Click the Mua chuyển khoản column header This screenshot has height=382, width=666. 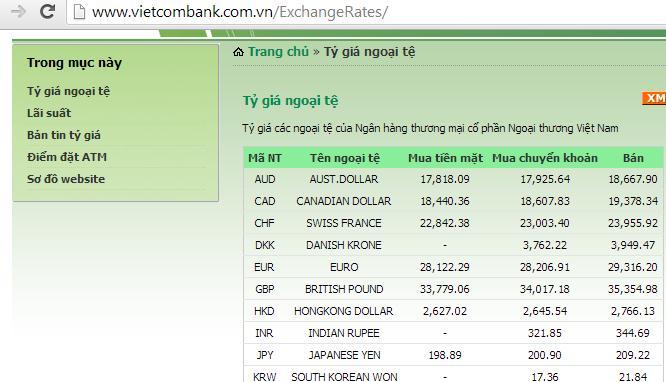pyautogui.click(x=545, y=158)
